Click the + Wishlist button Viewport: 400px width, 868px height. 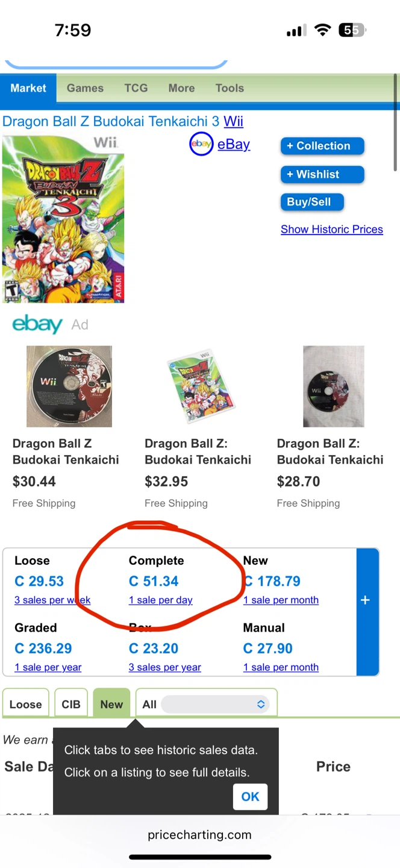(x=322, y=174)
